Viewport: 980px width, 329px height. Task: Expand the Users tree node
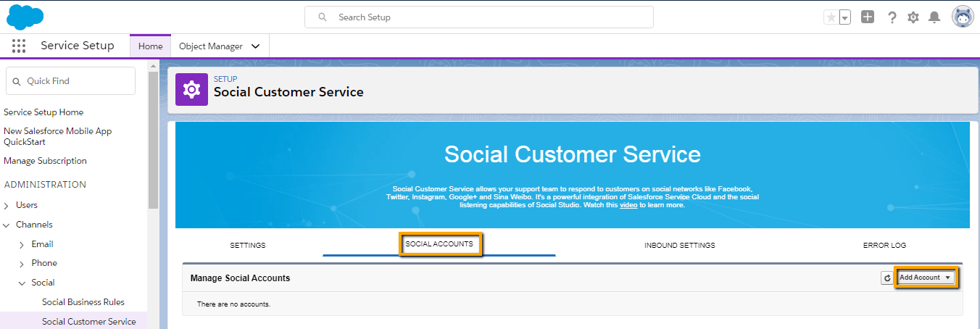point(7,206)
